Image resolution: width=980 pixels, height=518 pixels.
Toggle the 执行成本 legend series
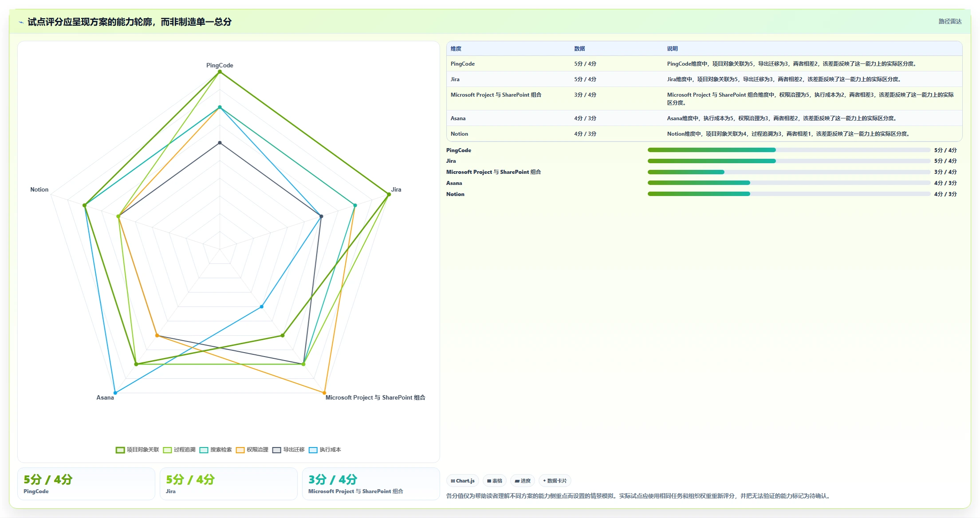pos(325,450)
